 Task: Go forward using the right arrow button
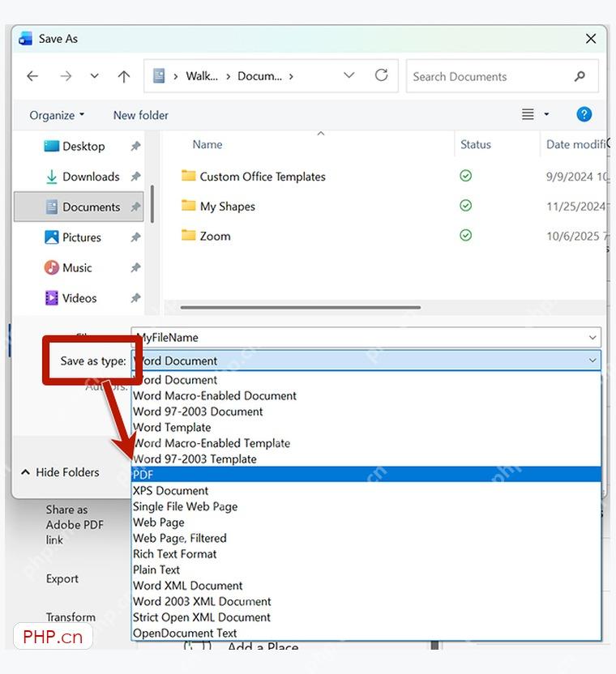click(x=66, y=76)
